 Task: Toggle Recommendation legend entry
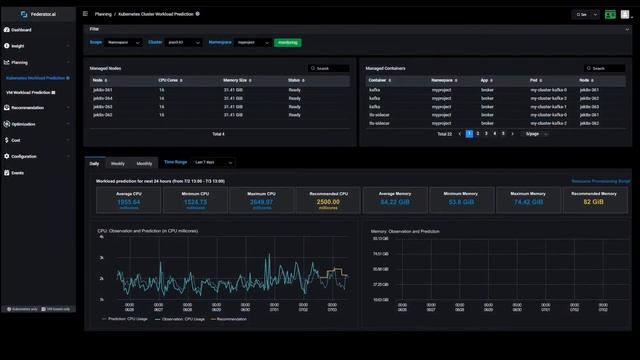[x=229, y=319]
